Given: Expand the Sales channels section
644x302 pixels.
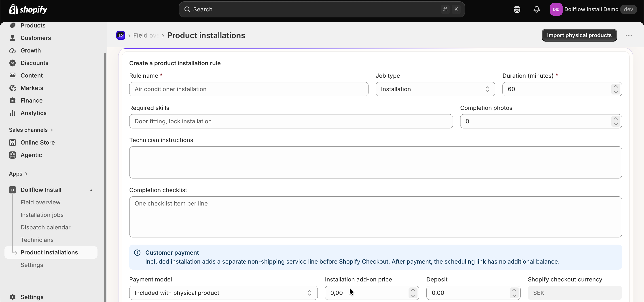Looking at the screenshot, I should [31, 130].
